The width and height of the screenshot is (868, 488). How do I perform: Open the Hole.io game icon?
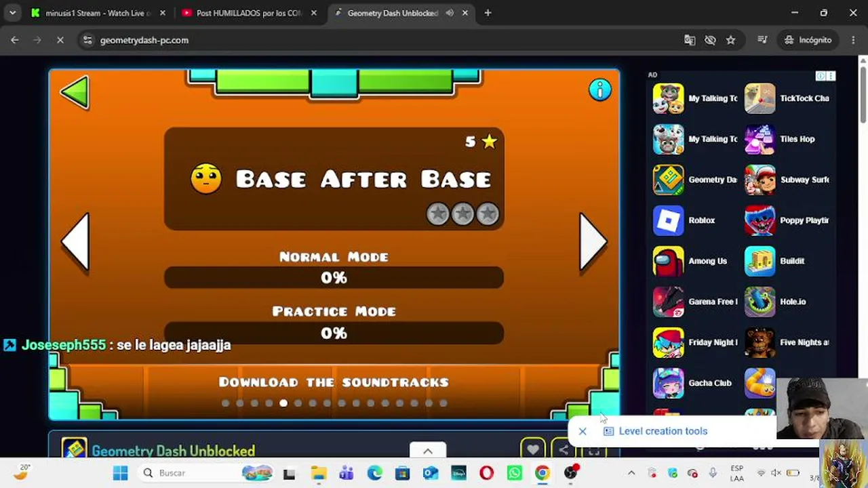759,302
